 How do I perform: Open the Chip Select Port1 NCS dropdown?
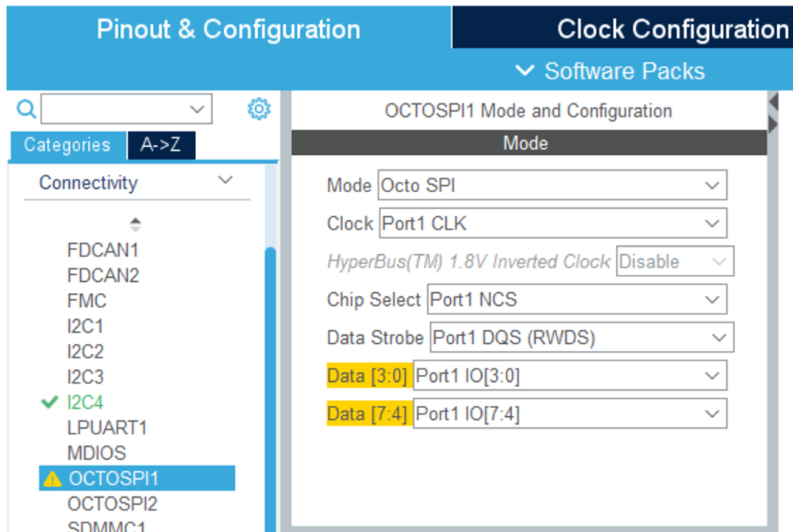coord(577,299)
